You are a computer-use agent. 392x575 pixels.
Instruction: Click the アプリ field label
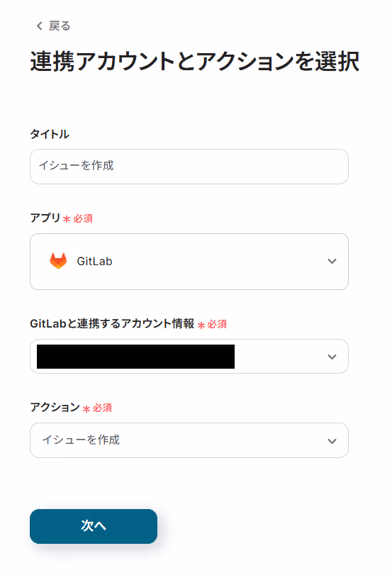click(45, 218)
